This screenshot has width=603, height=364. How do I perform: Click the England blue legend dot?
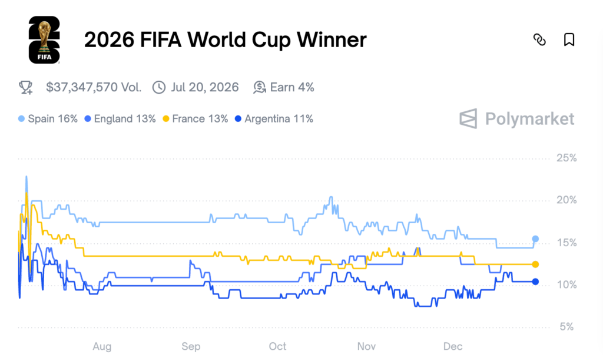point(88,119)
